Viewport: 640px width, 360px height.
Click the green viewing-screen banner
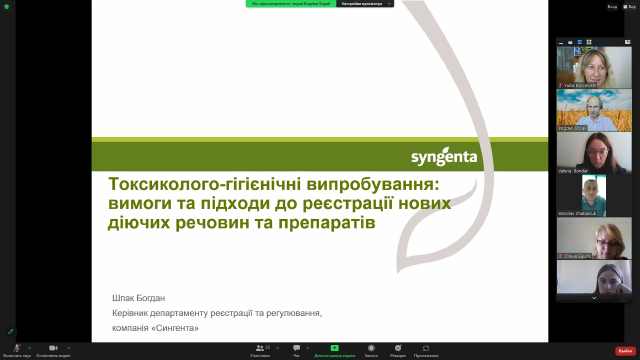[291, 4]
